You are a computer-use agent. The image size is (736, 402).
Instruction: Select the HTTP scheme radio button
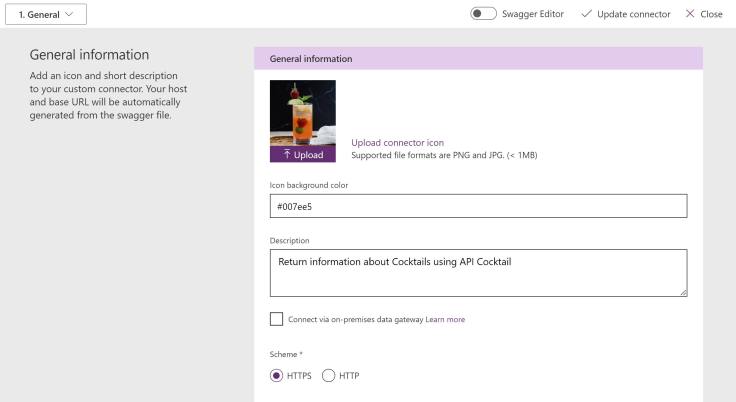(328, 376)
